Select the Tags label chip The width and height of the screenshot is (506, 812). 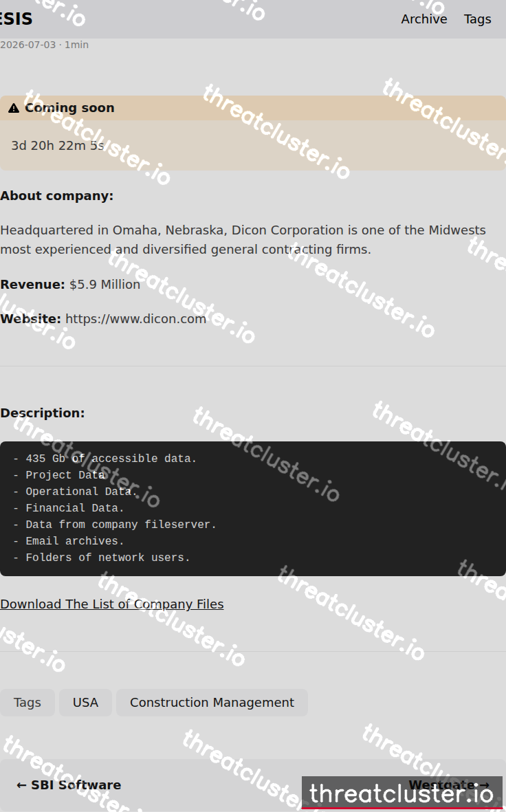27,703
